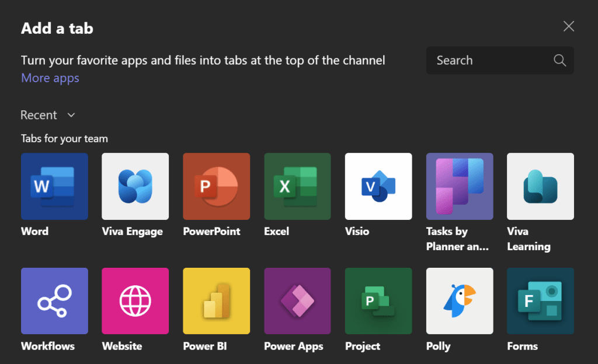The width and height of the screenshot is (598, 364).
Task: Select Visio from the app grid
Action: [378, 186]
